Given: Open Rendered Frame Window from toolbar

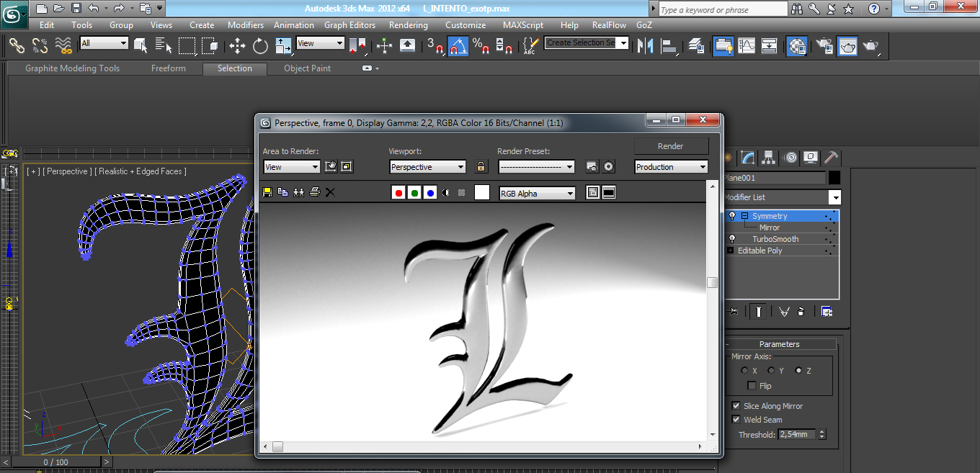Looking at the screenshot, I should (x=847, y=45).
